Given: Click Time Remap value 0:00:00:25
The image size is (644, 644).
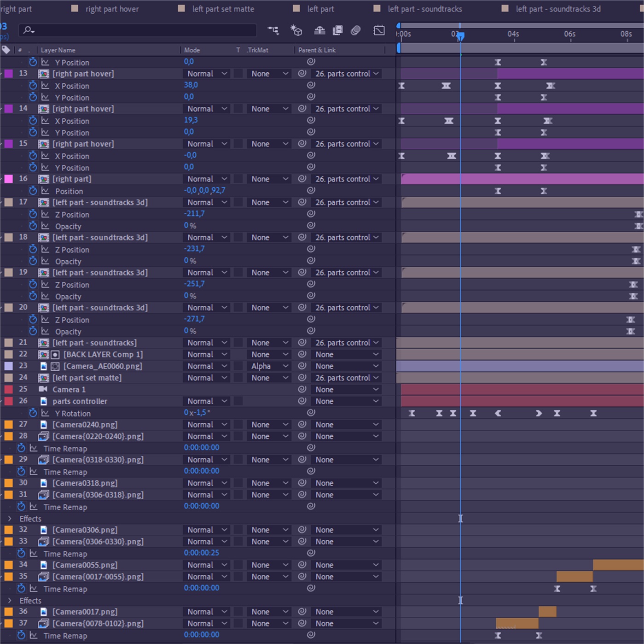Looking at the screenshot, I should pyautogui.click(x=202, y=553).
